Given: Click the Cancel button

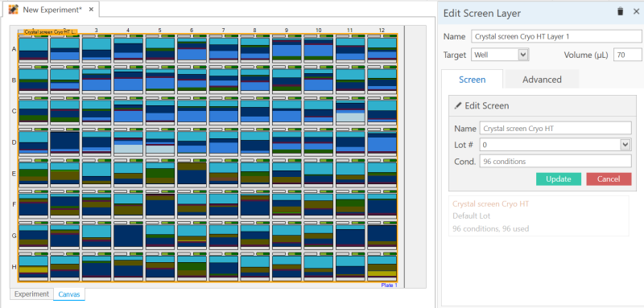Looking at the screenshot, I should click(609, 179).
